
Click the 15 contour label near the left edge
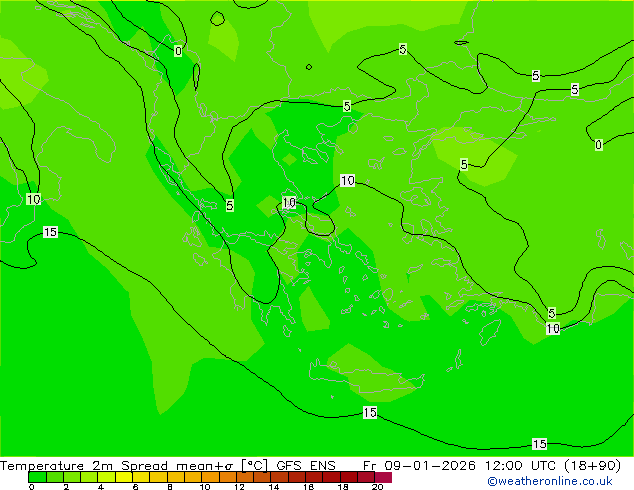coord(50,232)
